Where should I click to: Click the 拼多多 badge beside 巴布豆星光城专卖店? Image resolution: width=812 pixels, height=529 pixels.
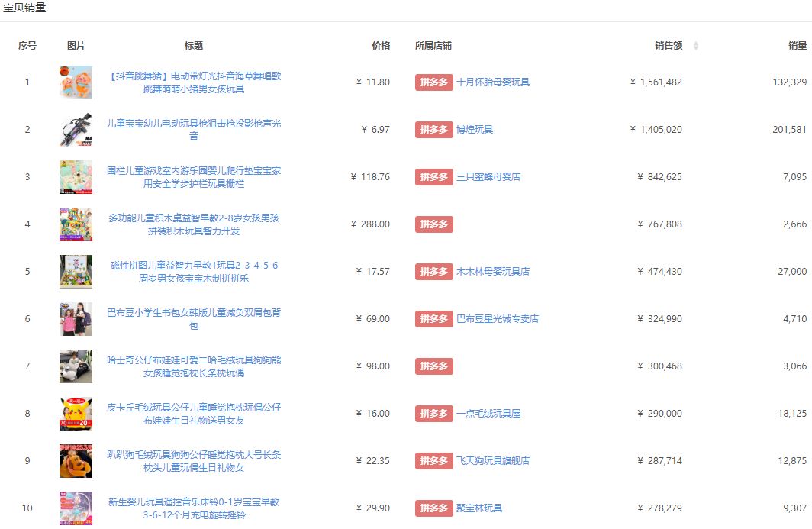[433, 318]
